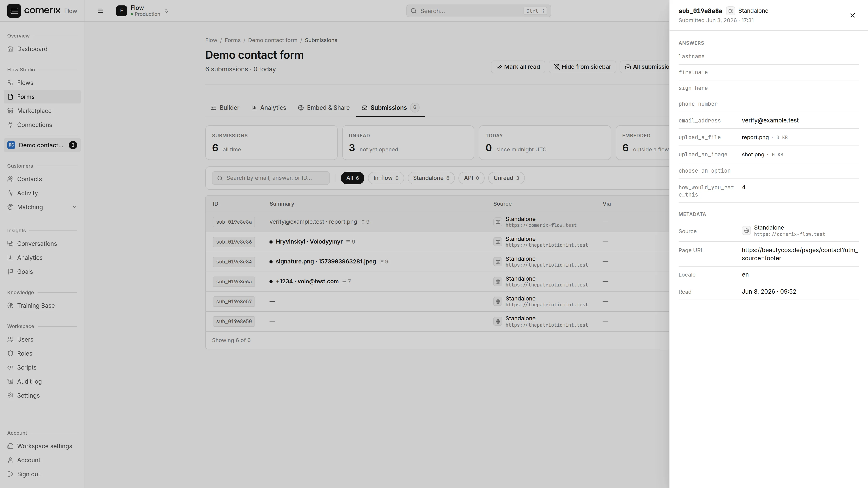Image resolution: width=868 pixels, height=488 pixels.
Task: Select the All 6 filter chip
Action: pos(352,178)
